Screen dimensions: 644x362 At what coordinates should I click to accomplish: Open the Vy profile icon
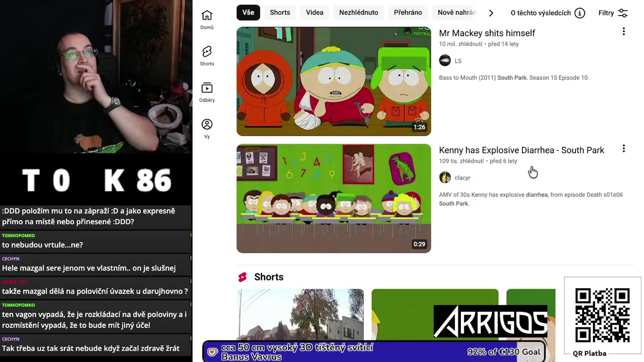coord(207,124)
